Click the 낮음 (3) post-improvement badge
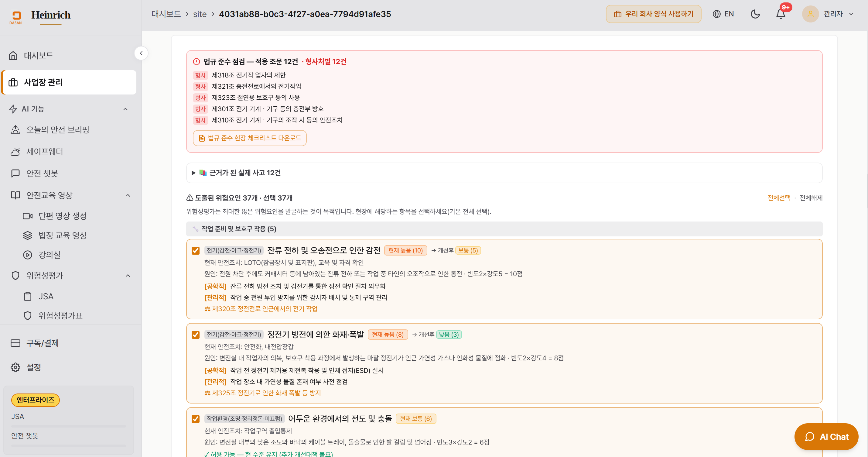This screenshot has height=457, width=868. coord(449,335)
